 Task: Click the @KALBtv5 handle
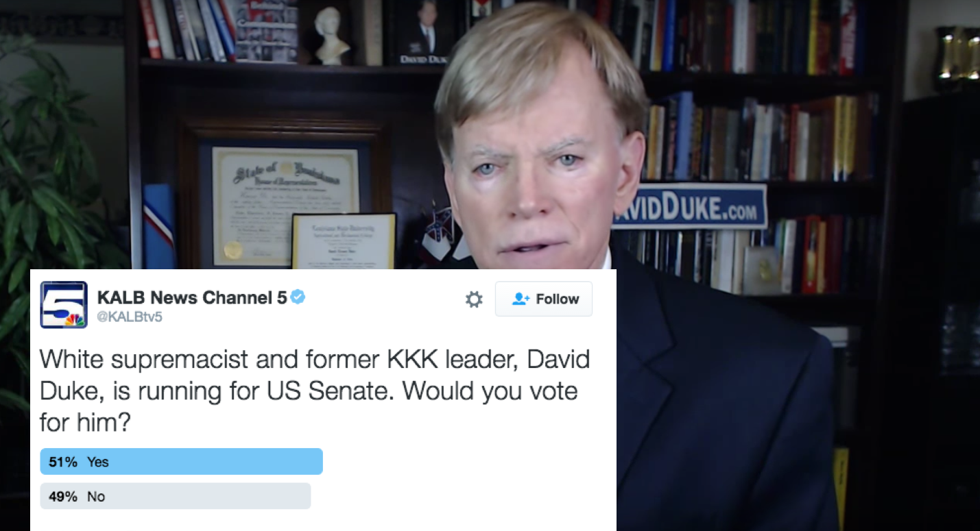(x=130, y=317)
